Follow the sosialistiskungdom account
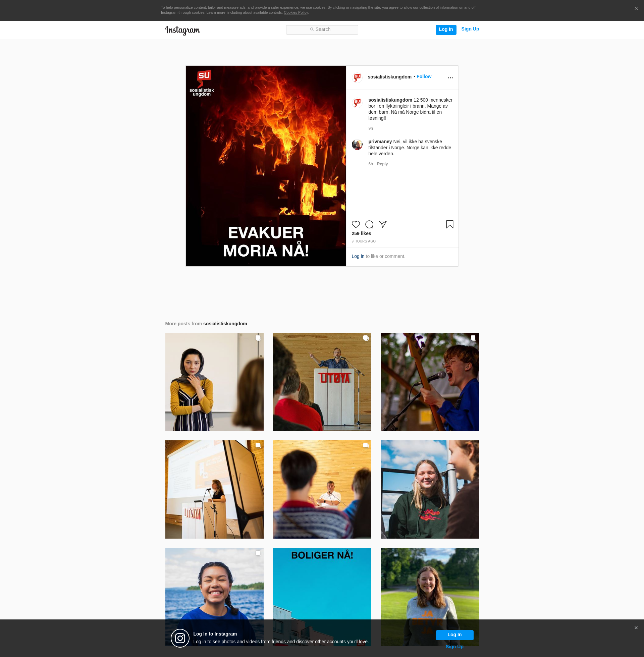 click(424, 77)
